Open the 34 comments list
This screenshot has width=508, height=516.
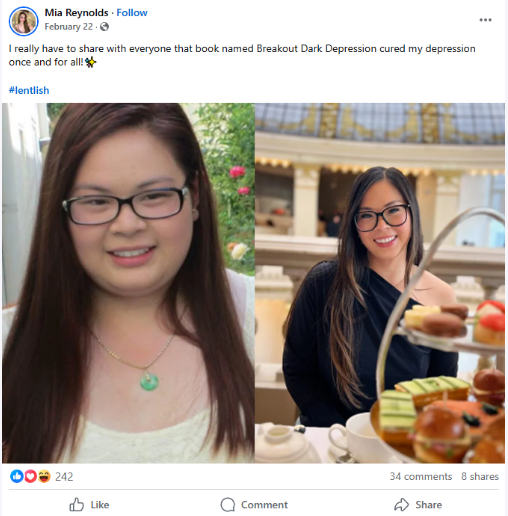click(x=421, y=476)
